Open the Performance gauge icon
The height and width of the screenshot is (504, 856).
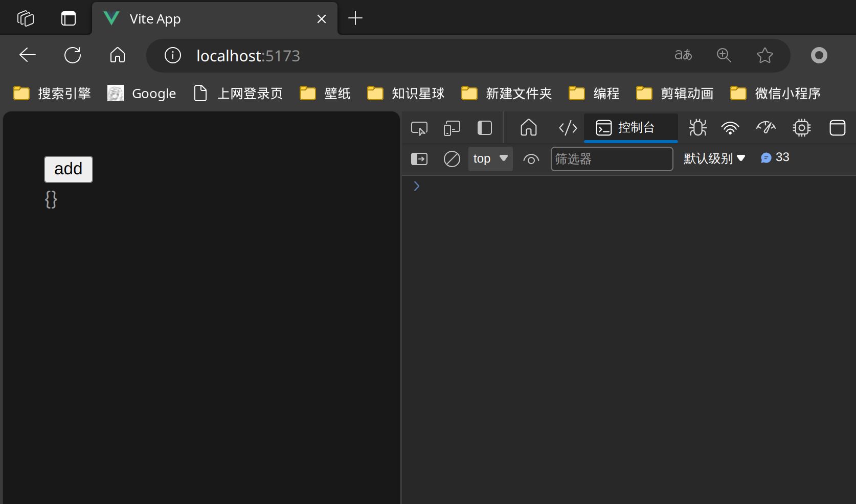tap(765, 128)
